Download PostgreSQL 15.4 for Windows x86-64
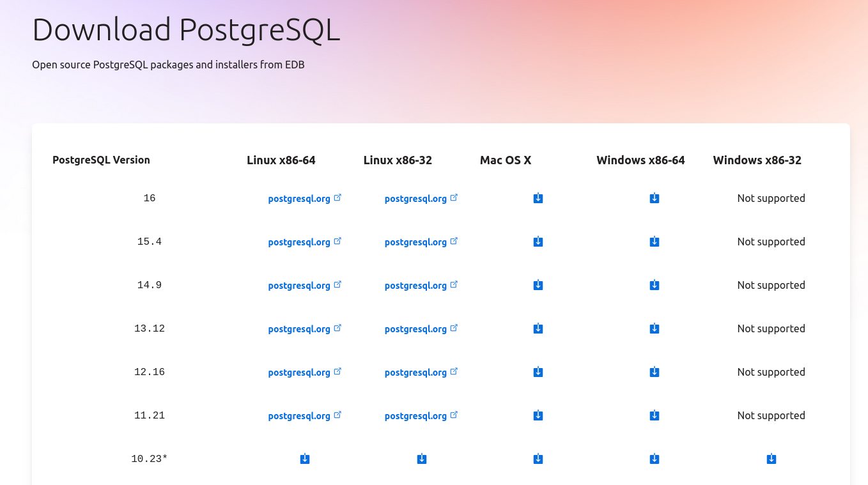This screenshot has height=485, width=868. point(655,242)
